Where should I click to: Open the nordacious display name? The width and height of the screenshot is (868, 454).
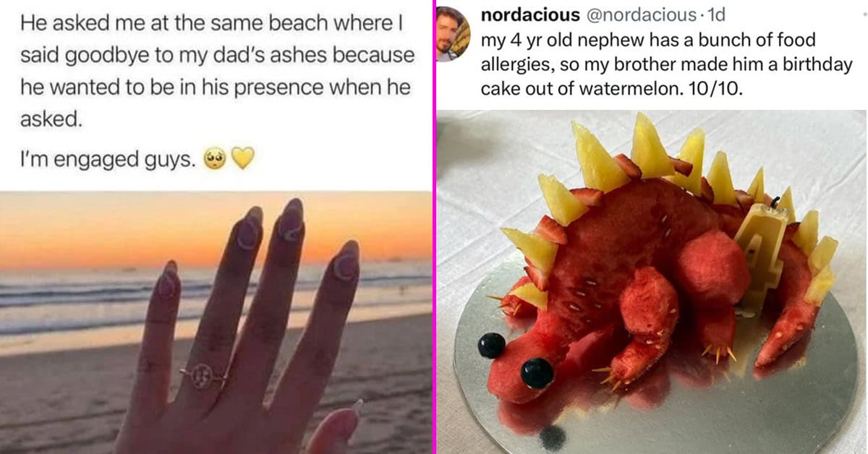tap(530, 15)
